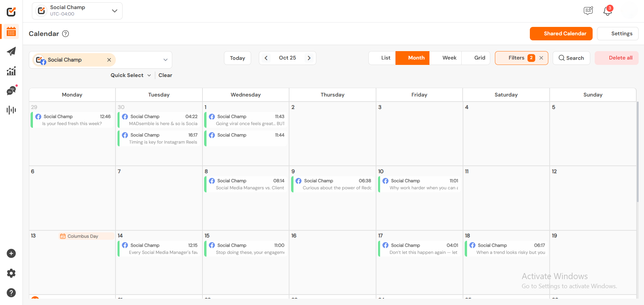Switch to List view tab
This screenshot has height=305, width=644.
(x=385, y=58)
